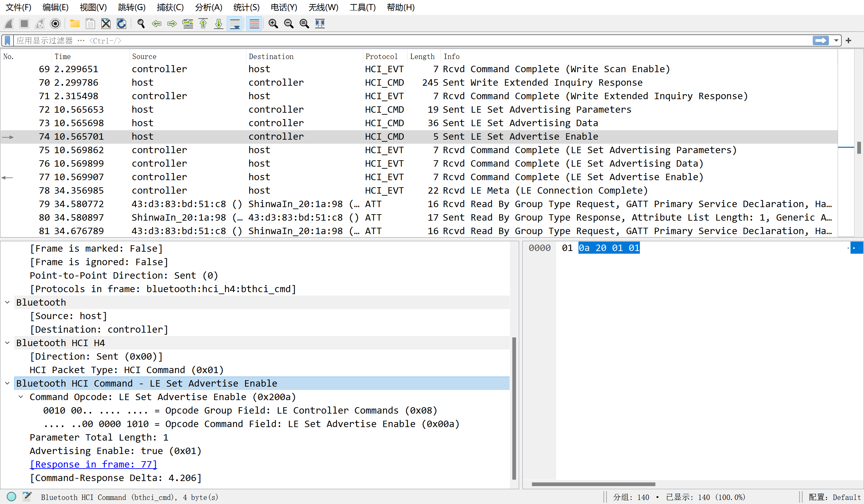
Task: Sort packets by Info column header
Action: [639, 57]
